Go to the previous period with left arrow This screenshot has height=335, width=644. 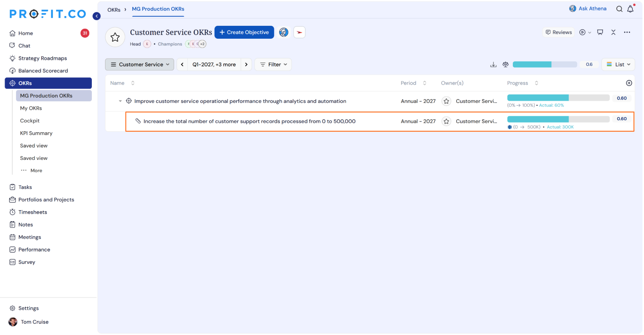click(182, 64)
